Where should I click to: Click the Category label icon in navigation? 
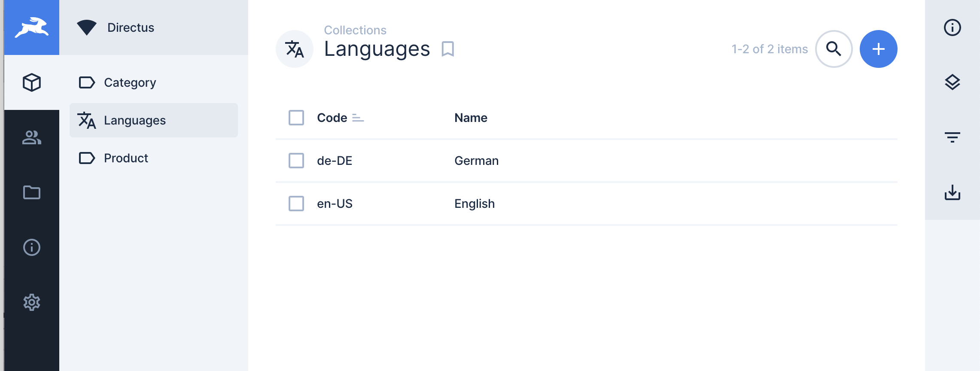pyautogui.click(x=87, y=82)
